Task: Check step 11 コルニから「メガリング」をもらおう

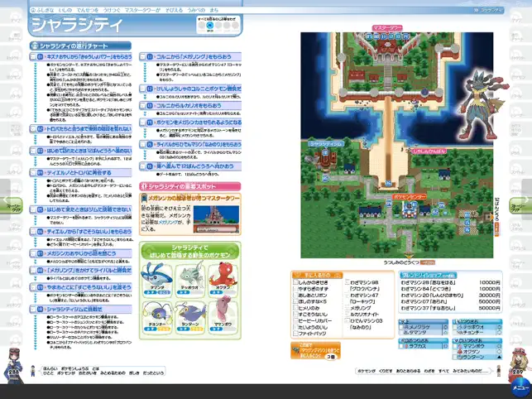Action: 143,56
